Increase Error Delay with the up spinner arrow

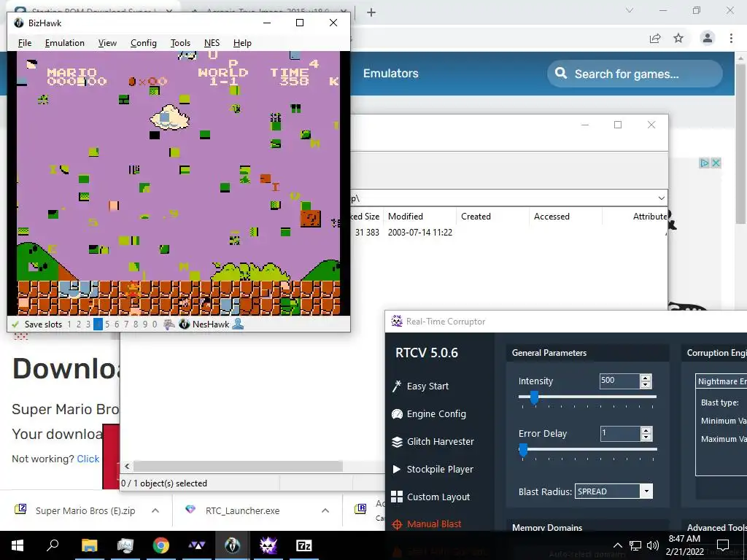pyautogui.click(x=646, y=430)
